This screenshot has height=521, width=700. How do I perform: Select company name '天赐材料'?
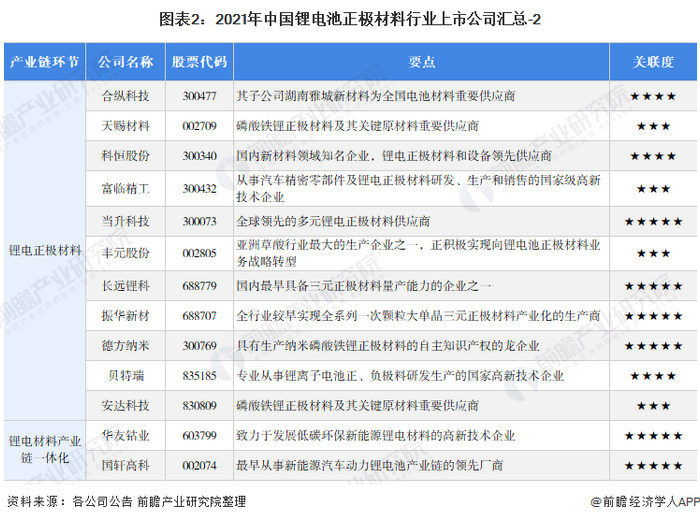click(125, 126)
